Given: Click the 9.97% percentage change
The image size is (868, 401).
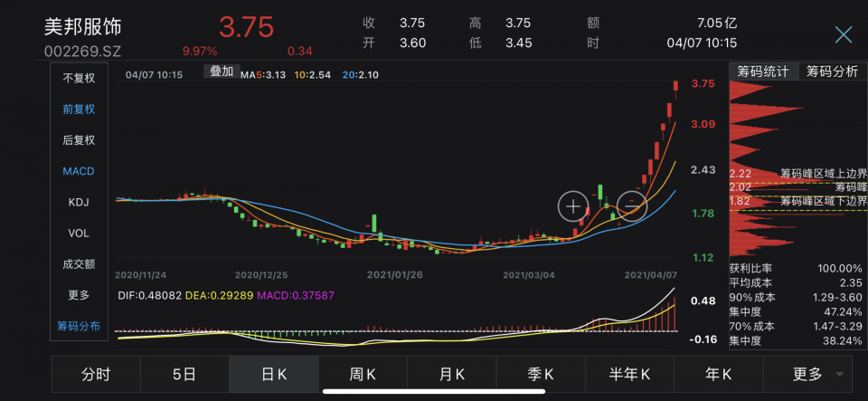Looking at the screenshot, I should (x=200, y=52).
